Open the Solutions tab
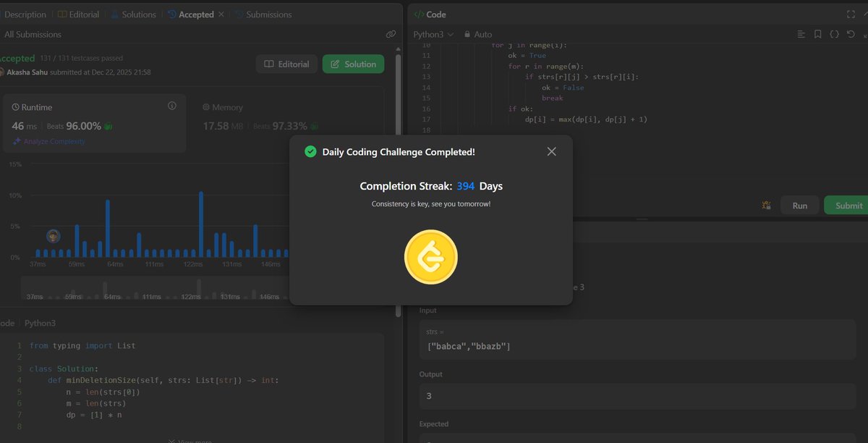 coord(137,14)
